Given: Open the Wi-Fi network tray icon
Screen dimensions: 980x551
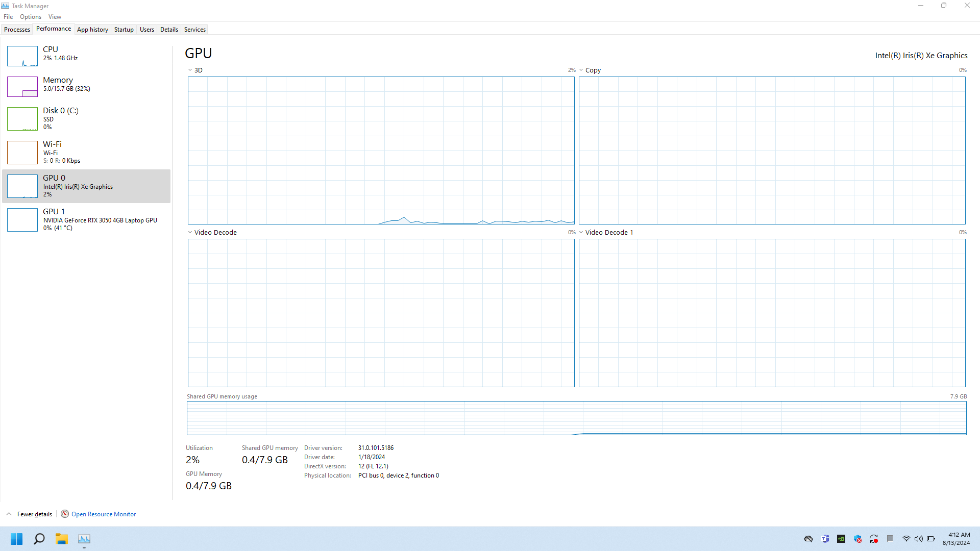Looking at the screenshot, I should tap(906, 539).
